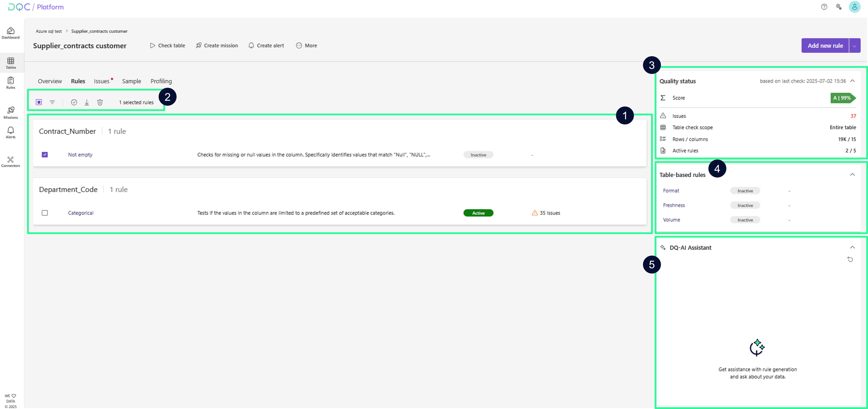Click the filter rules icon
868x409 pixels.
52,102
